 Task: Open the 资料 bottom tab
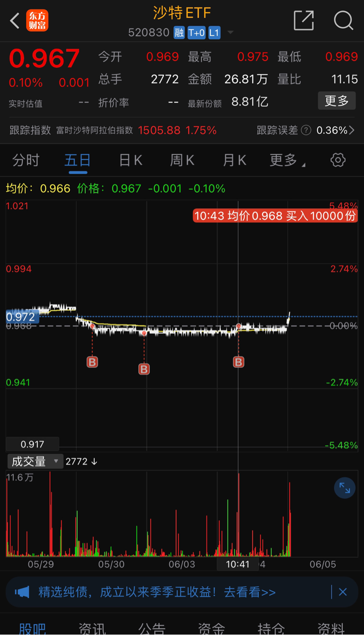coord(331,628)
